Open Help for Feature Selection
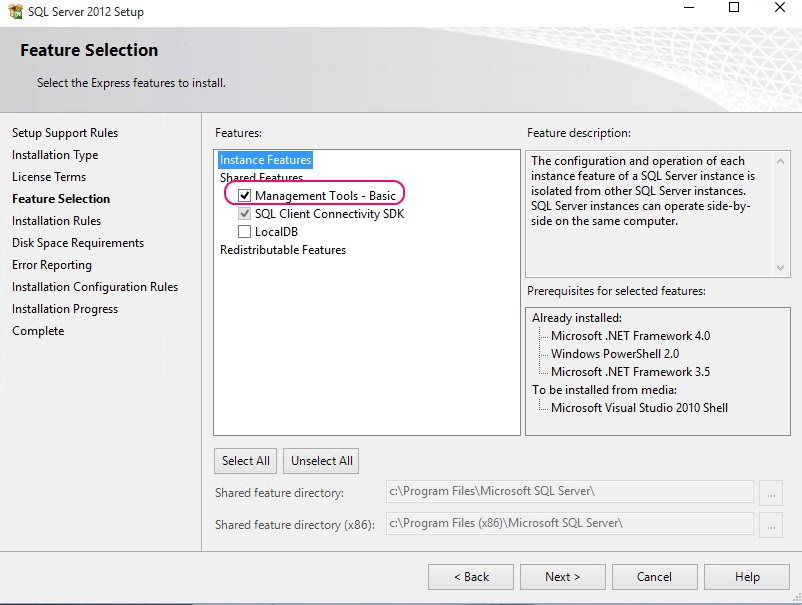 click(x=747, y=577)
